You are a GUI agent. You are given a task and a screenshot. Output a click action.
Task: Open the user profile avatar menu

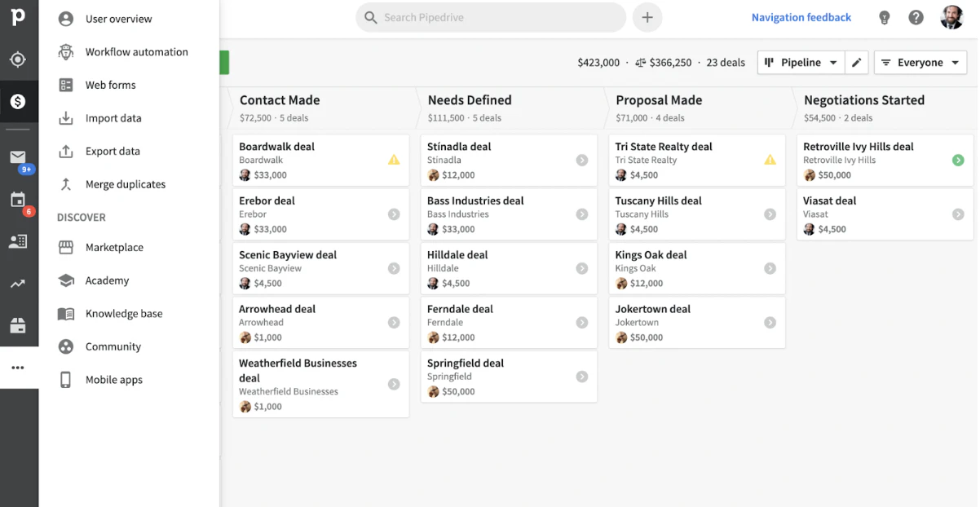point(952,17)
